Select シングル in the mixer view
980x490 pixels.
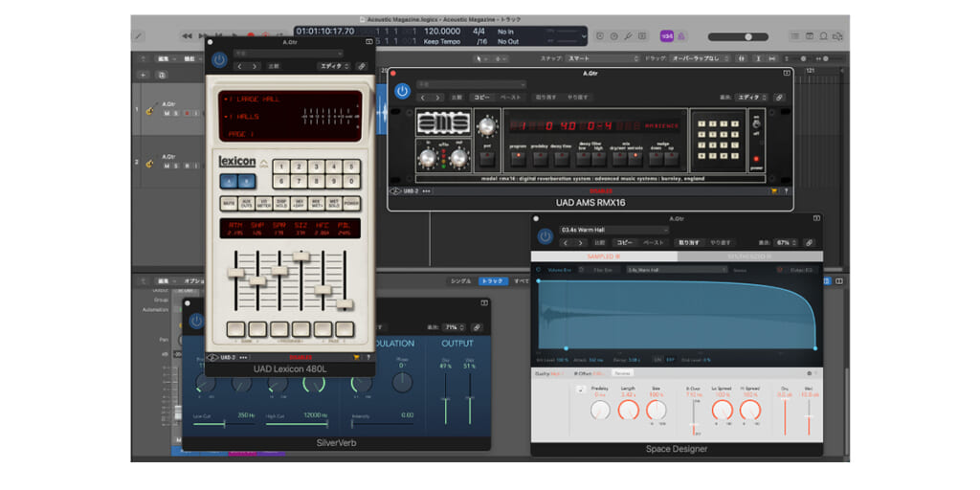461,281
